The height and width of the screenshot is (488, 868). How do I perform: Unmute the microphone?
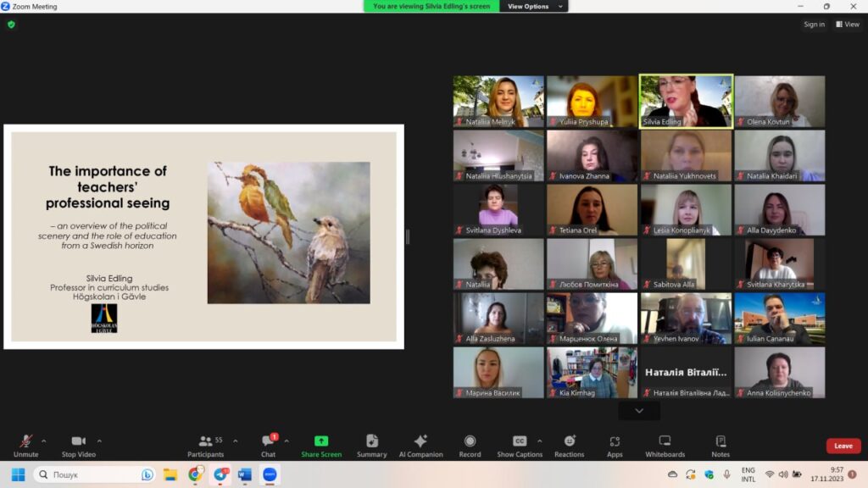25,446
